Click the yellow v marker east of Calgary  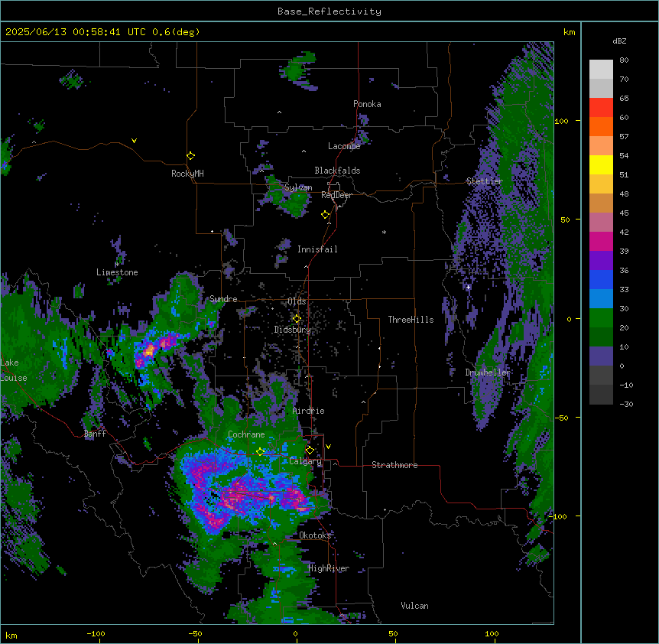click(328, 447)
